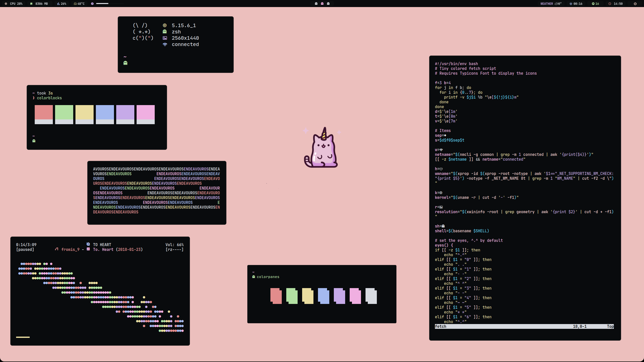The height and width of the screenshot is (362, 644).
Task: Switch to the pink middle ghost workspace
Action: 322,4
